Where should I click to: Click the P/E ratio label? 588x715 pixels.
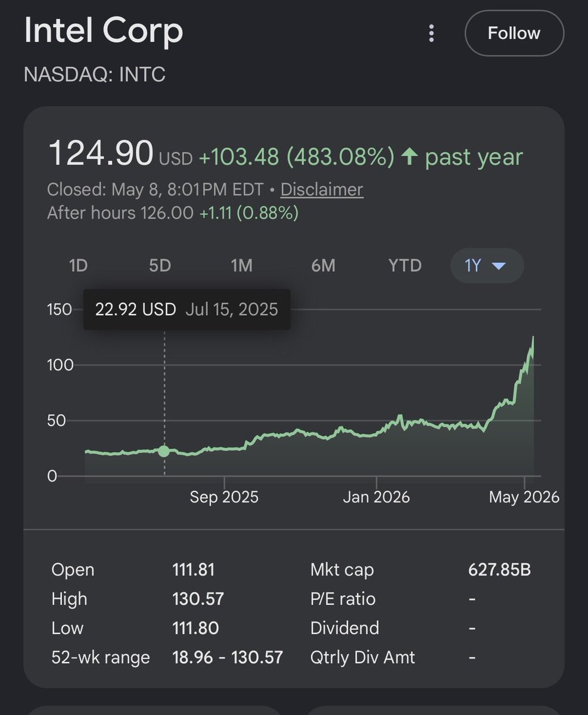point(343,599)
